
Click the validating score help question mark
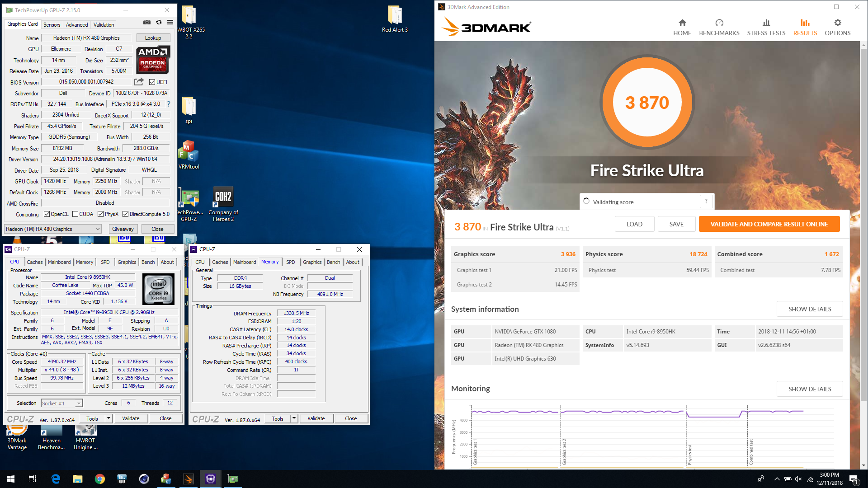706,202
